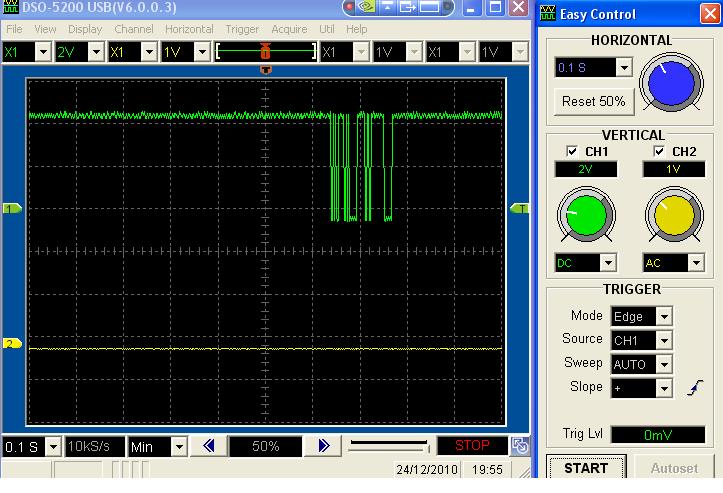The image size is (723, 493).
Task: Click the 24/12/2010 date in status bar
Action: pyautogui.click(x=427, y=469)
